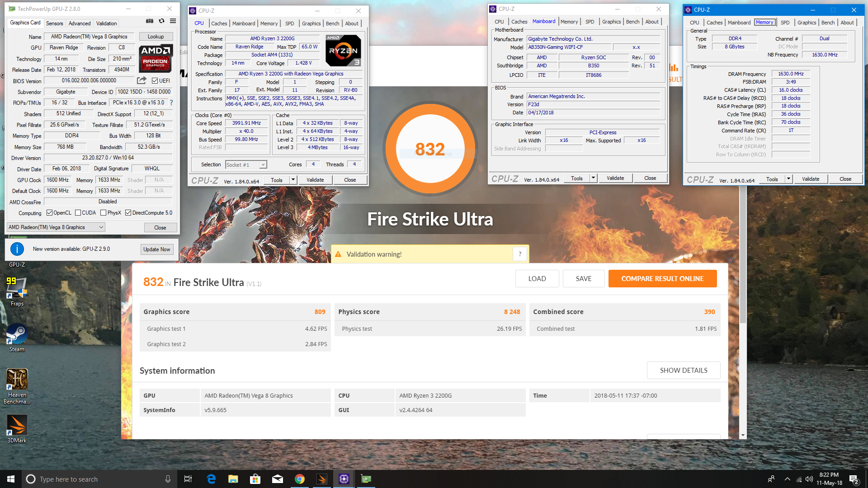Click the Ryzen 3 processor logo
Image resolution: width=868 pixels, height=488 pixels.
[x=343, y=51]
